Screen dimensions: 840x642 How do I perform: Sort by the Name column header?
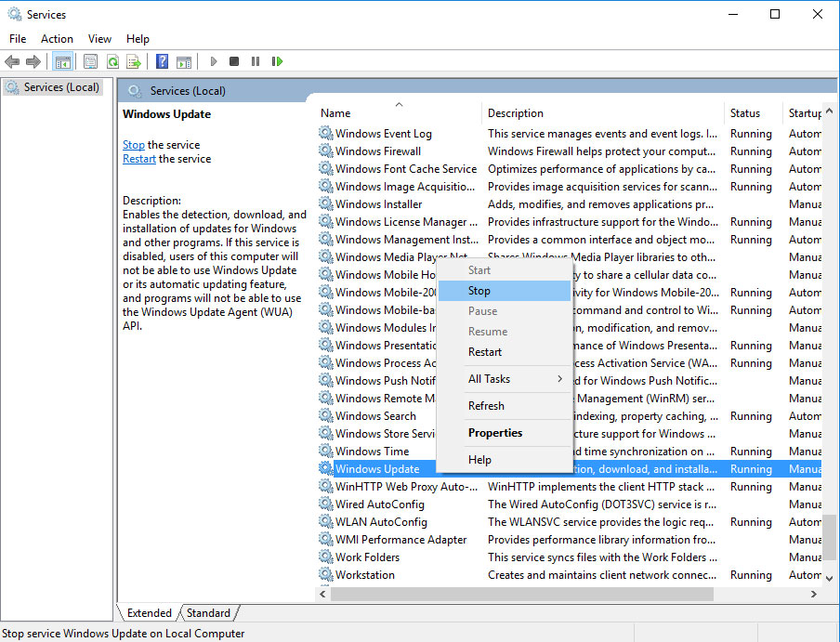(x=399, y=113)
